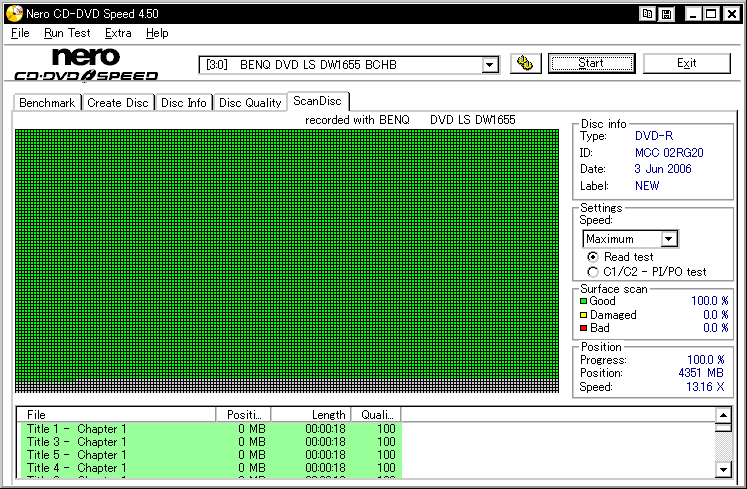Open the Help menu
Image resolution: width=747 pixels, height=489 pixels.
(x=157, y=33)
